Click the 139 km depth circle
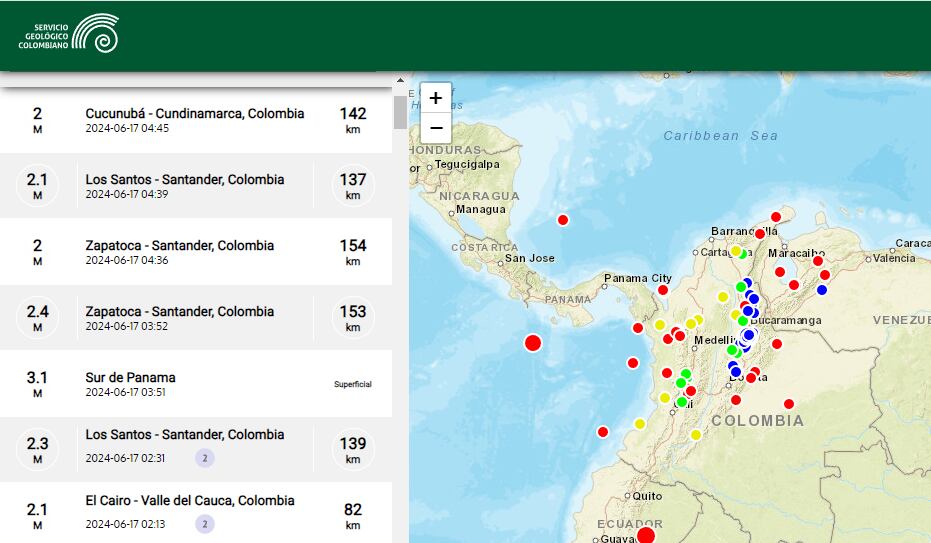The image size is (931, 543). (353, 449)
